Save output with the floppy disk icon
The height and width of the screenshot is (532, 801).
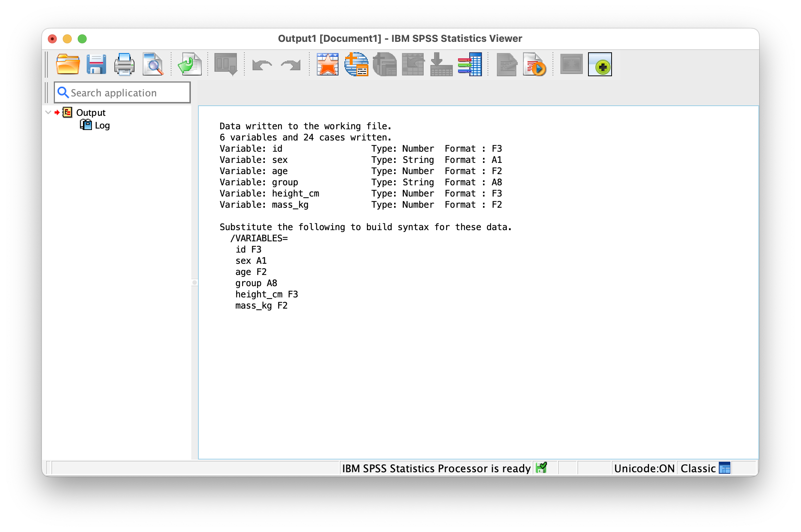click(96, 64)
